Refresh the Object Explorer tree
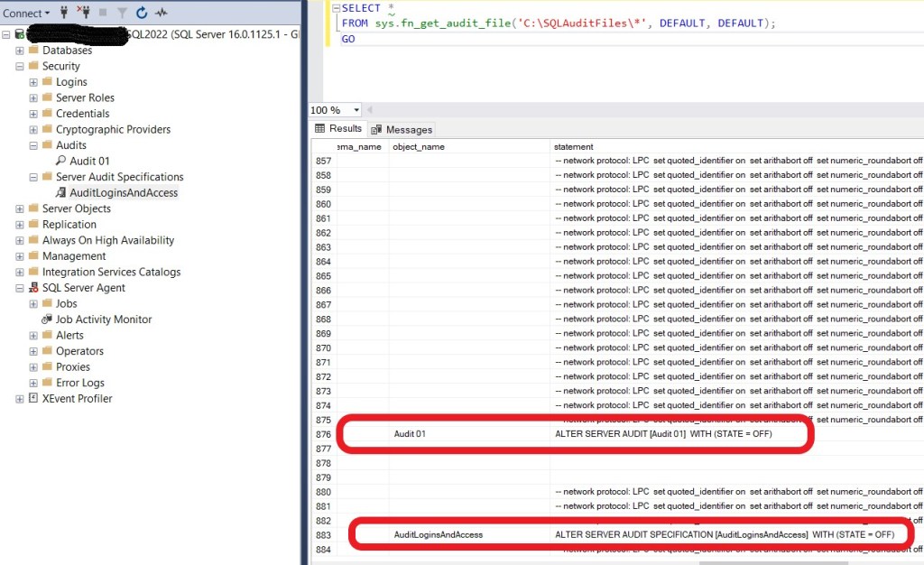Screen dimensions: 924x565 click(141, 13)
